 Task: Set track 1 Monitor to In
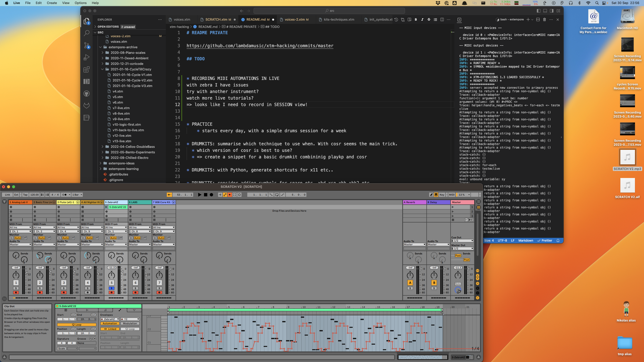[x=12, y=238]
